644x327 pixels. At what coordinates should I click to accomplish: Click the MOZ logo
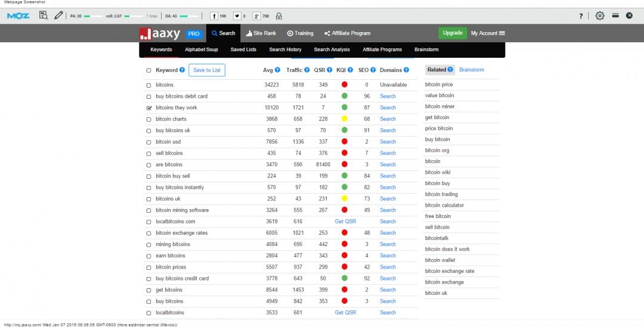coord(18,16)
